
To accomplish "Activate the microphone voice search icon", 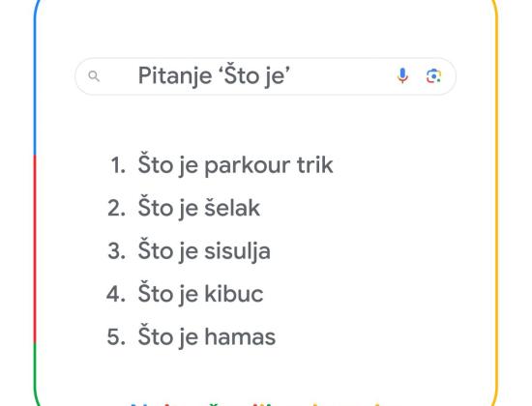I will tap(402, 76).
